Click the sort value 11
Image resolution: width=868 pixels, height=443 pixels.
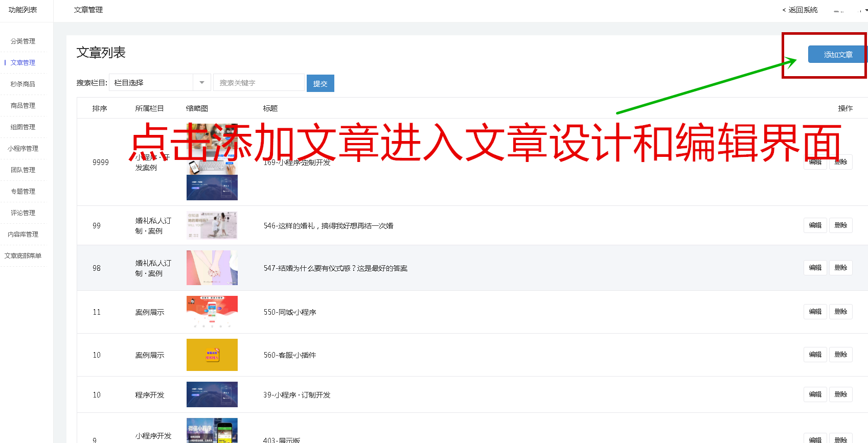[97, 312]
